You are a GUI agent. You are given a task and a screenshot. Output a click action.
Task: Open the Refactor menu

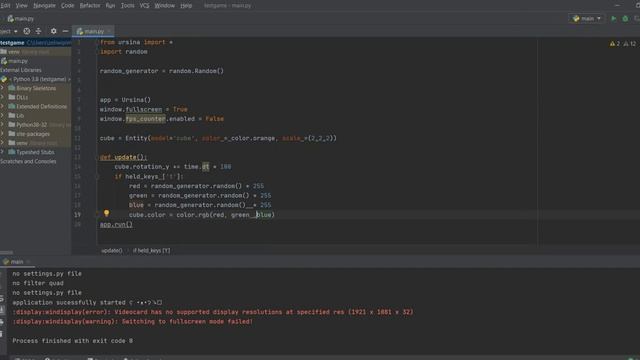[90, 6]
